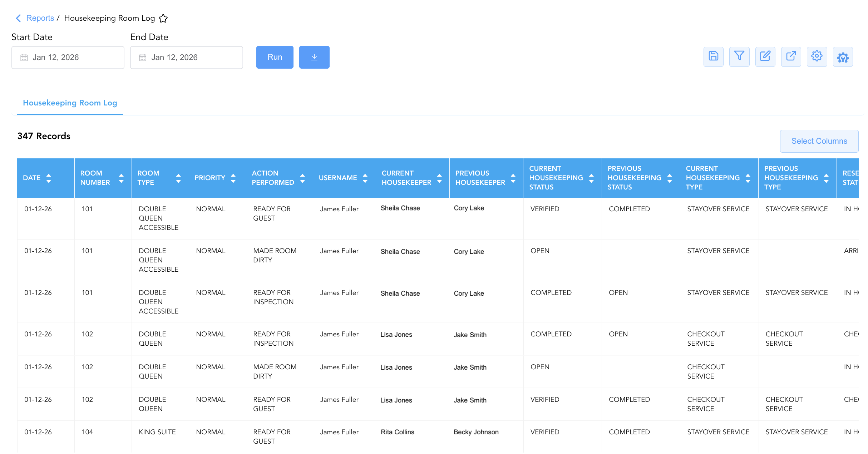Click READY FOR INSPECTION for room 102
Viewport: 868px width, 454px height.
[x=273, y=339]
